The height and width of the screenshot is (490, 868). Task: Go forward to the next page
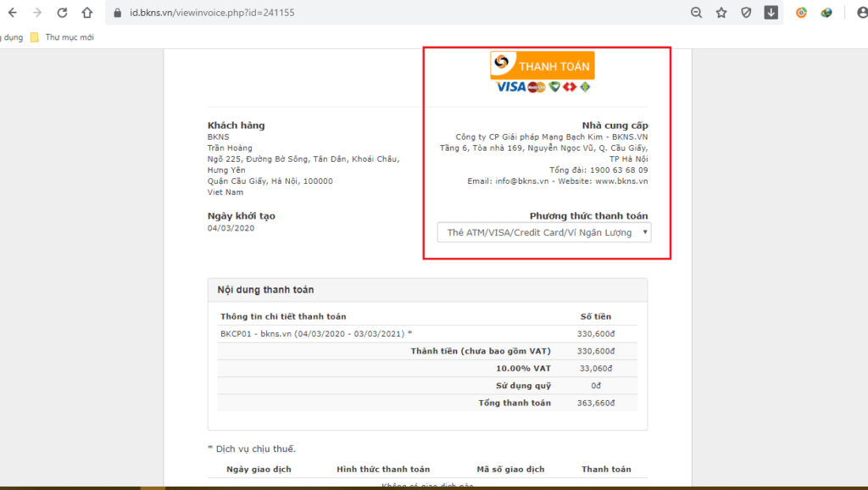[37, 12]
